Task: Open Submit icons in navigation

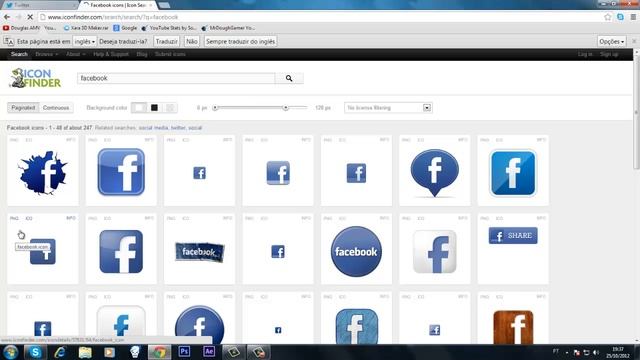Action: pos(170,54)
